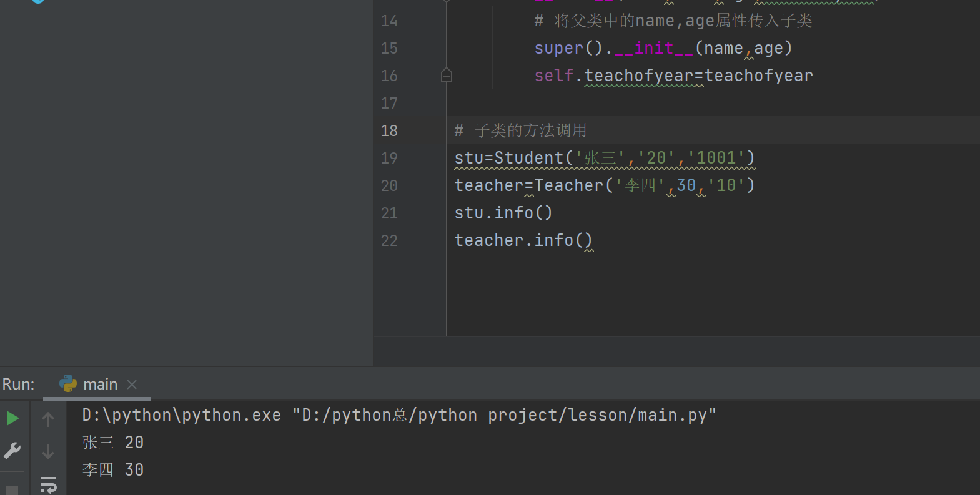Click line number 14 in the gutter
This screenshot has width=980, height=495.
pyautogui.click(x=389, y=21)
